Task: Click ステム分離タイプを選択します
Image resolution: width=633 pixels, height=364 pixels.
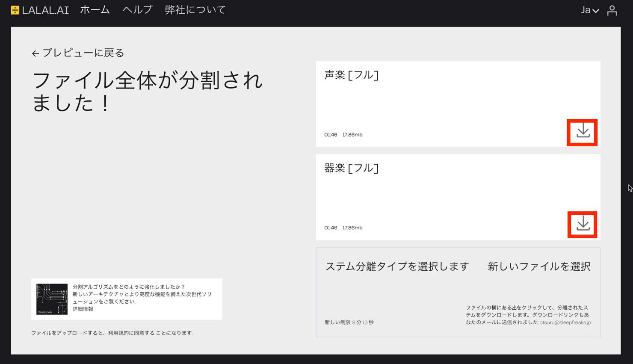Action: click(x=397, y=266)
